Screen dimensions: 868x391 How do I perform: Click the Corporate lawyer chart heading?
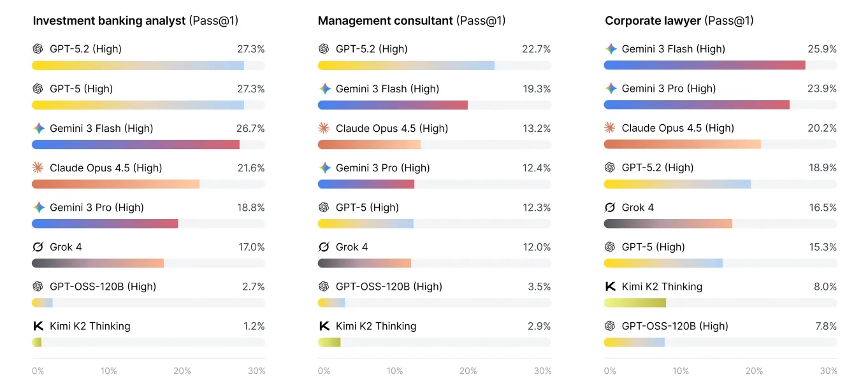(679, 21)
